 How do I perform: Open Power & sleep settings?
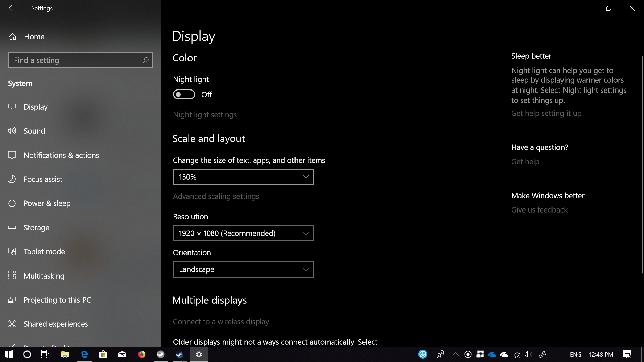47,203
